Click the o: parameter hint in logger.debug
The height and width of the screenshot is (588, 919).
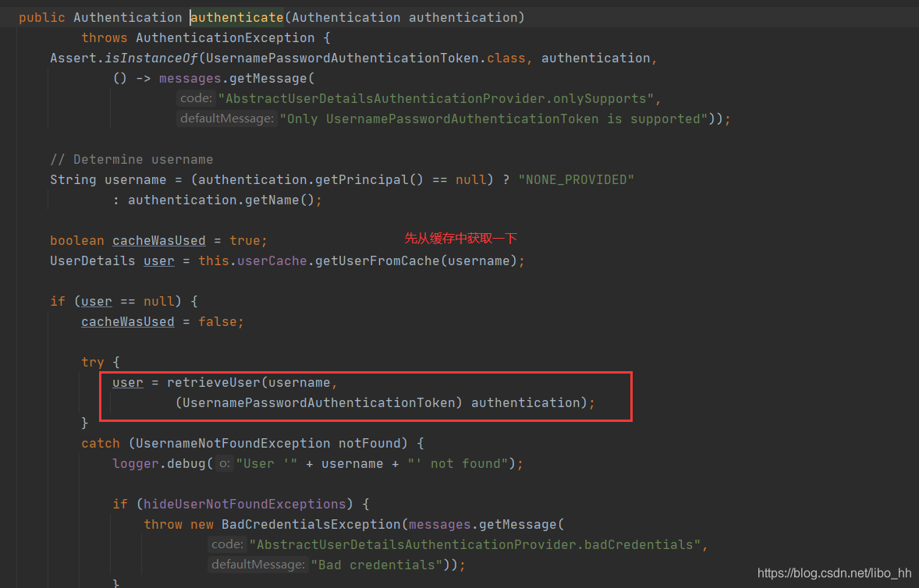(225, 464)
